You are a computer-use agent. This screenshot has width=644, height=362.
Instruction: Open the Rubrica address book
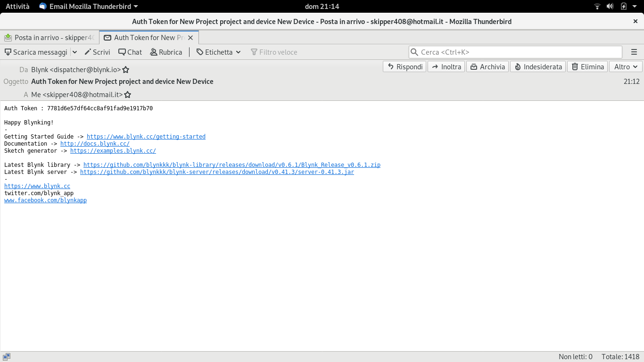click(x=166, y=52)
